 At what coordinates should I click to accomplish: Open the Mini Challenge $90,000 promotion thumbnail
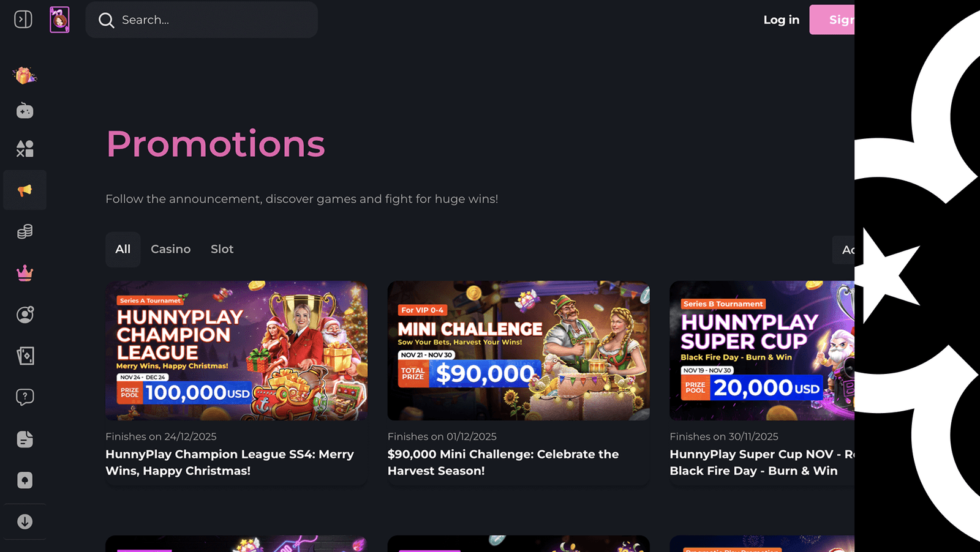[x=518, y=351]
